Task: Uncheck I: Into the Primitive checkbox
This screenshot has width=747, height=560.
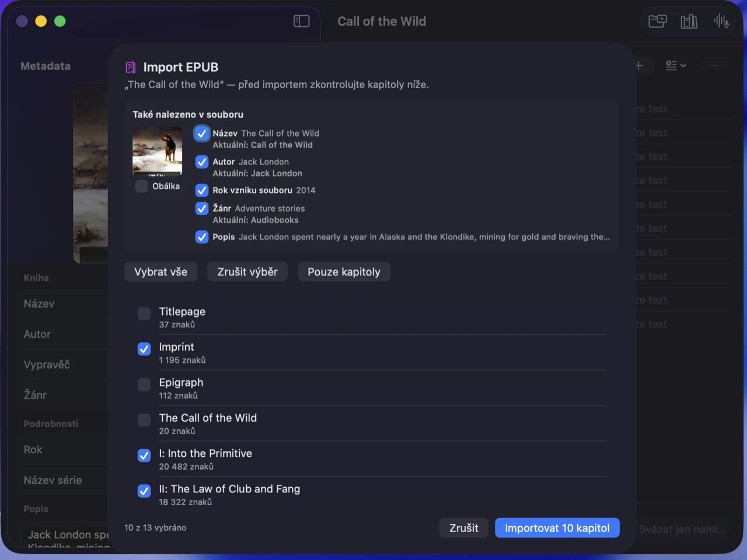Action: tap(144, 456)
